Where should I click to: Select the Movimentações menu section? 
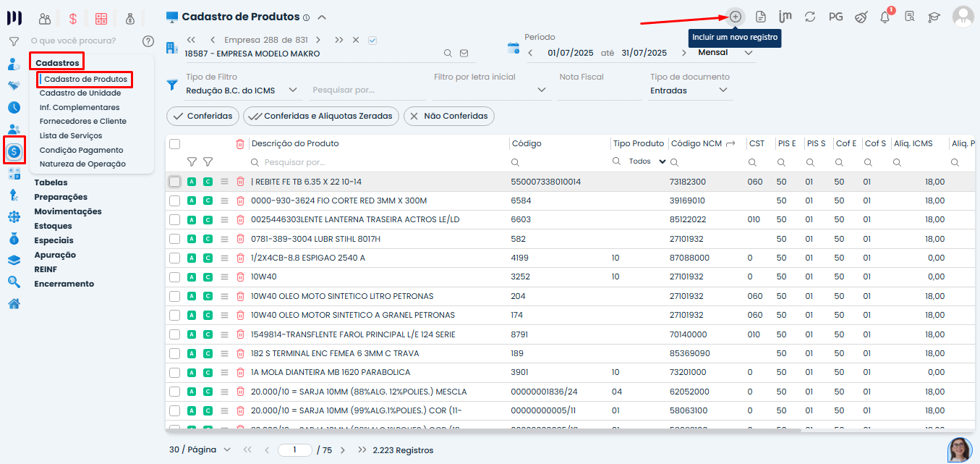pos(68,211)
